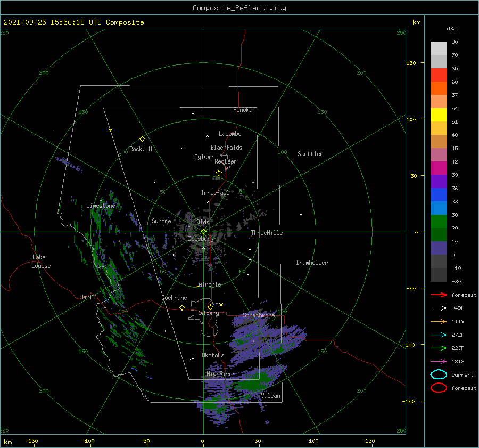
Task: Click the Cochrane town label
Action: click(x=174, y=298)
